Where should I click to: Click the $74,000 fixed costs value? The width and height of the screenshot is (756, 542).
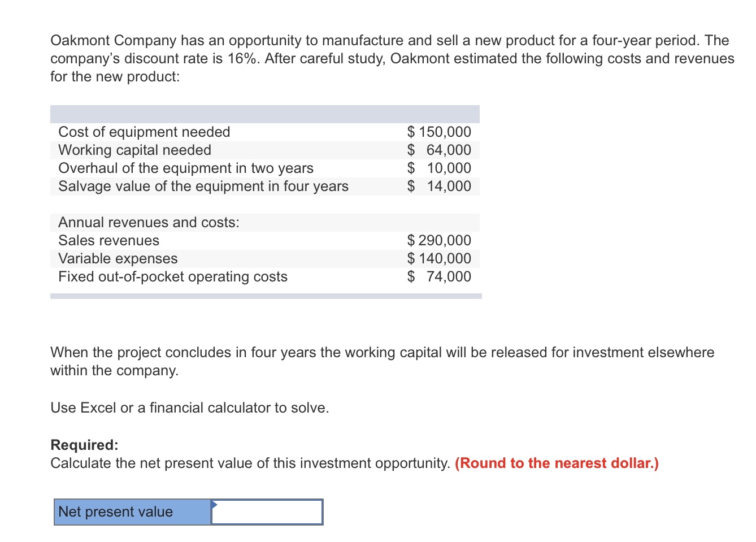click(x=443, y=276)
